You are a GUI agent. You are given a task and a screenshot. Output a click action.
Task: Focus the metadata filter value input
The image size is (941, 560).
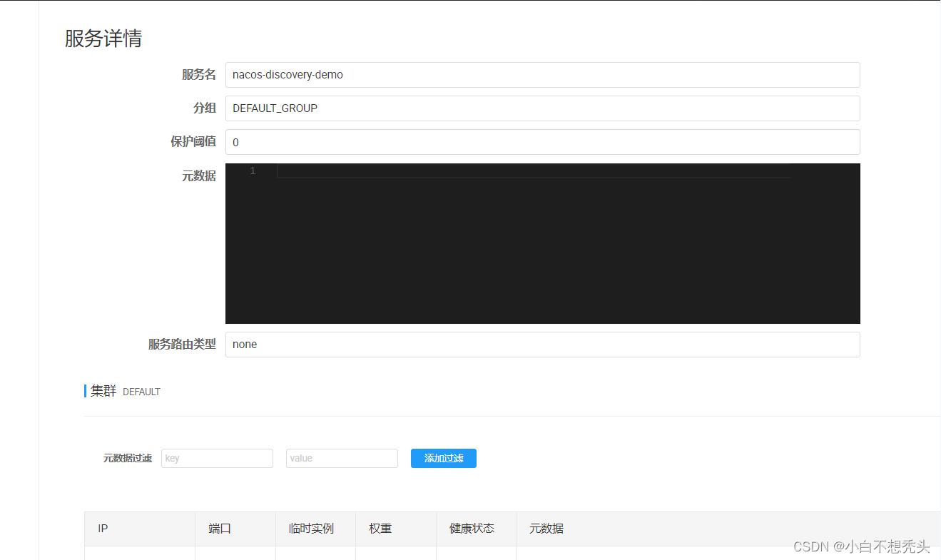pyautogui.click(x=342, y=458)
